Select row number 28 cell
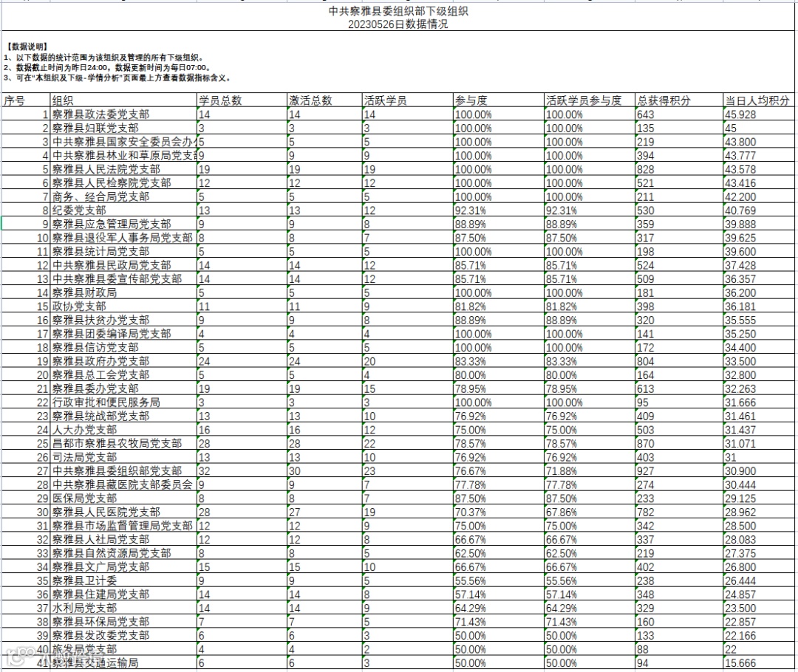798x672 pixels. 26,484
